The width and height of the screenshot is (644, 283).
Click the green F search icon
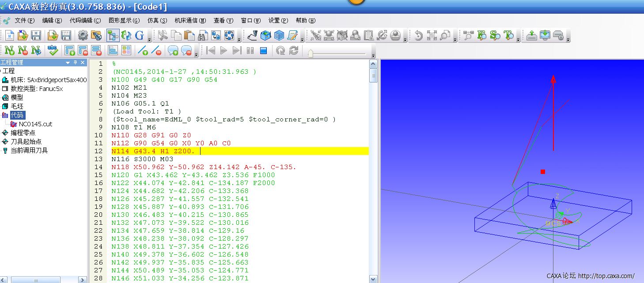[482, 36]
